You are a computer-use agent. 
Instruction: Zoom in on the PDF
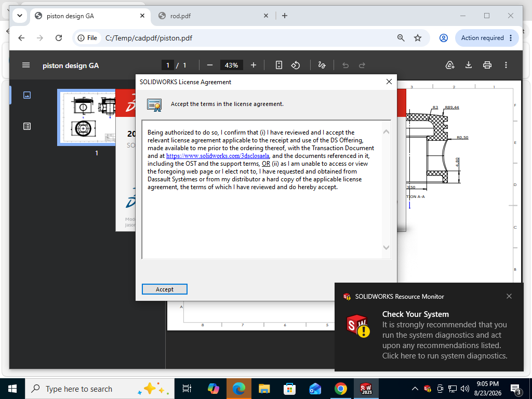[x=254, y=65]
